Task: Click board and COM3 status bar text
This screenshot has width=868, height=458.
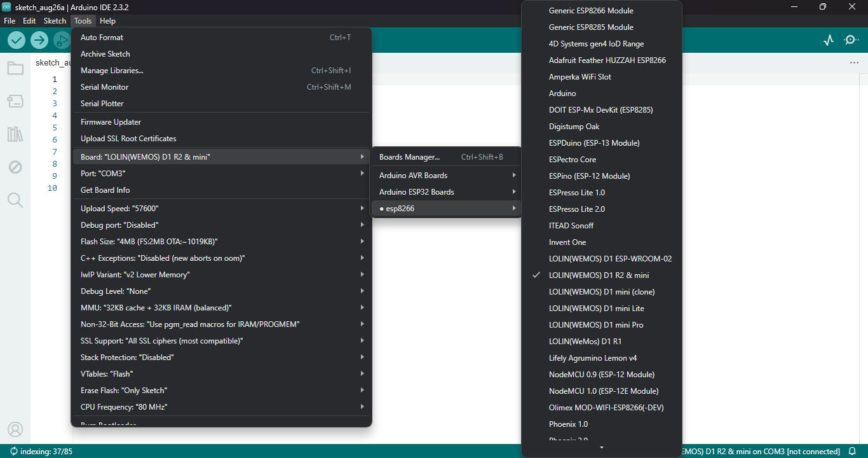Action: [761, 451]
